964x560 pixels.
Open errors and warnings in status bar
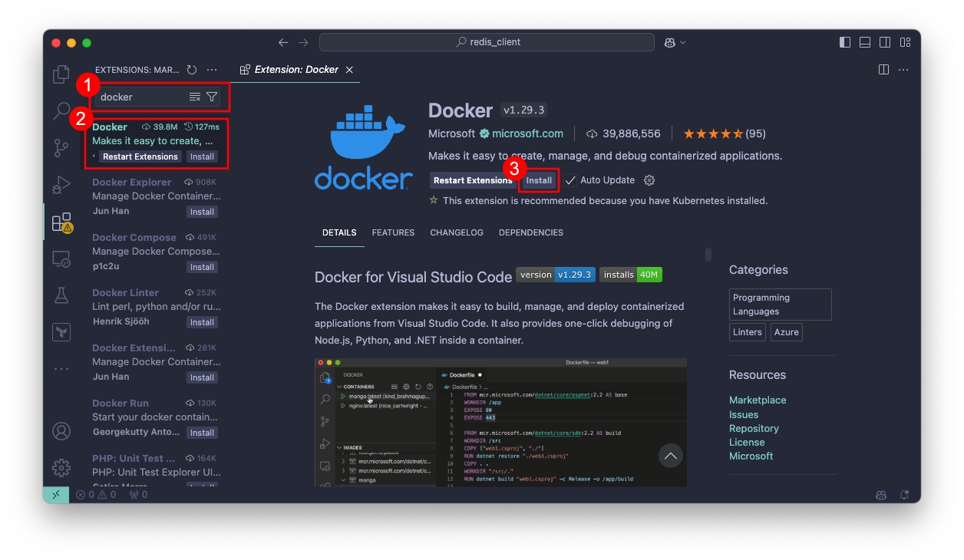96,495
